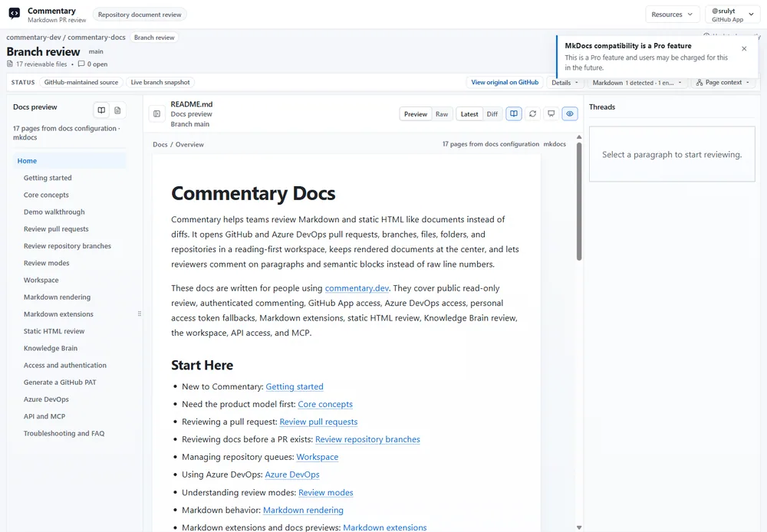Select the file list icon in Docs preview sidebar
The width and height of the screenshot is (767, 532).
pyautogui.click(x=117, y=110)
